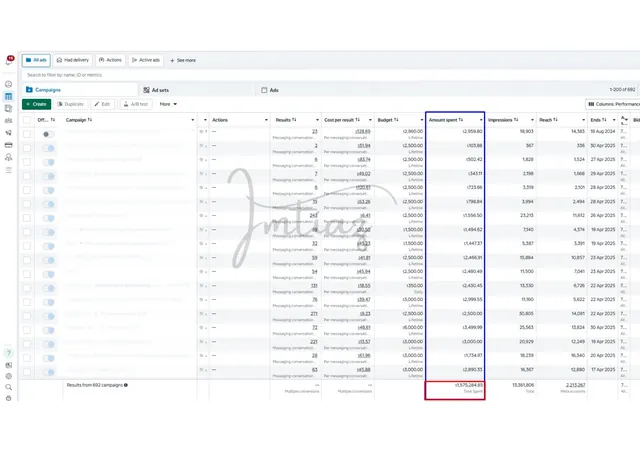Click impressions value 23,213
The image size is (640, 452).
pyautogui.click(x=527, y=215)
